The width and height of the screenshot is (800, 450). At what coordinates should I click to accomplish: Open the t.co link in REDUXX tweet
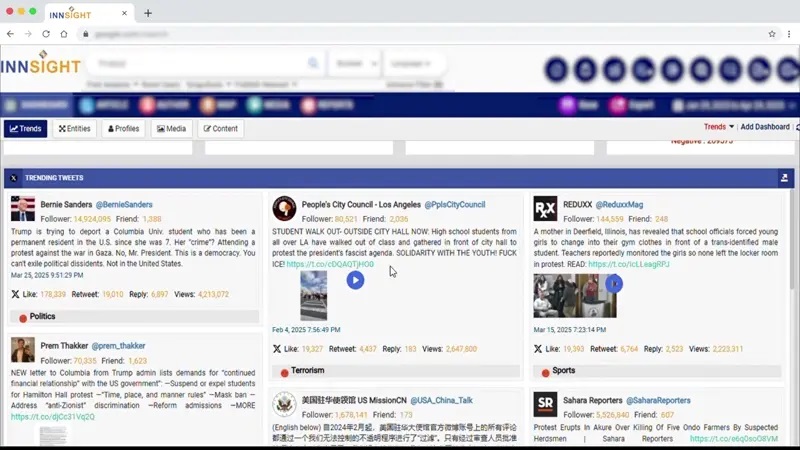[x=629, y=264]
